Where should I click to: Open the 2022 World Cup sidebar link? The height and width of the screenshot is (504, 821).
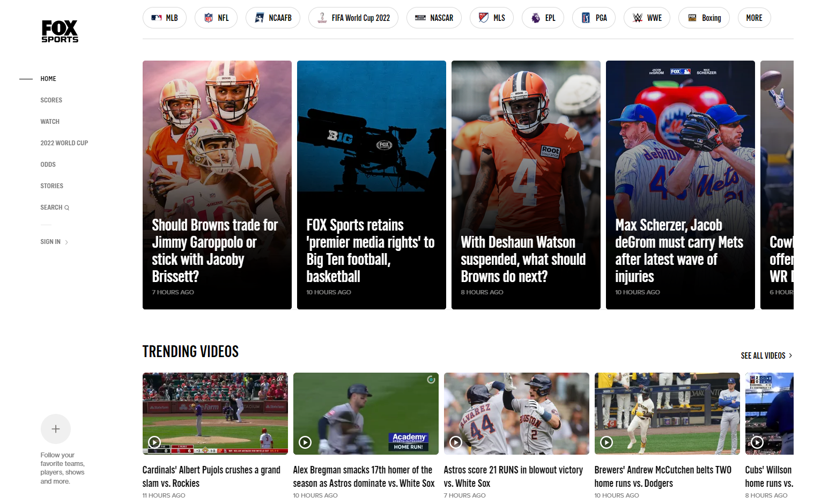pos(64,143)
